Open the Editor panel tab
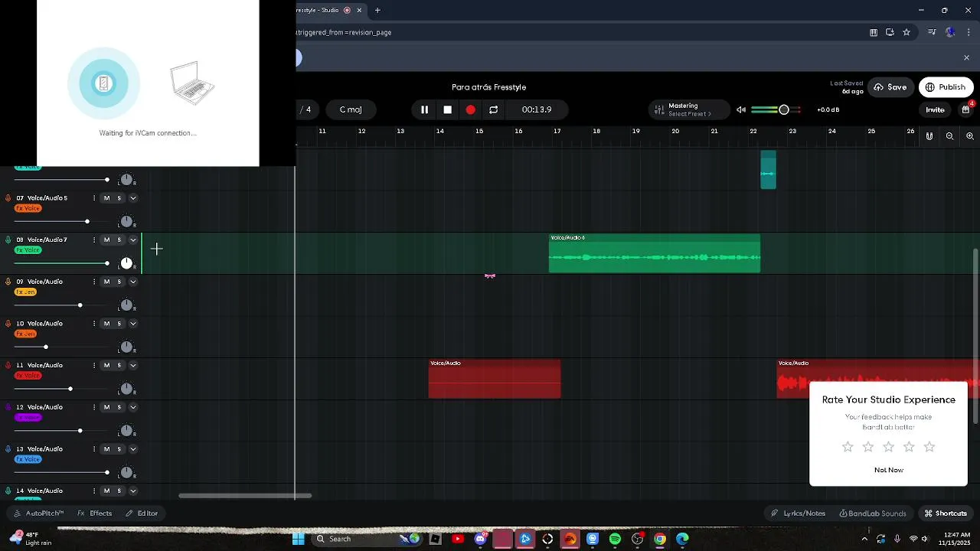This screenshot has height=551, width=980. point(142,514)
